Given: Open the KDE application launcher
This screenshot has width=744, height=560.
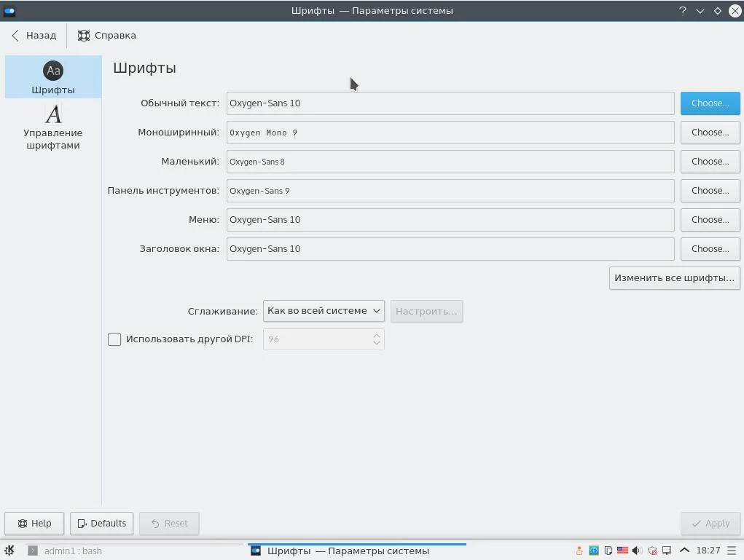Looking at the screenshot, I should coord(9,551).
